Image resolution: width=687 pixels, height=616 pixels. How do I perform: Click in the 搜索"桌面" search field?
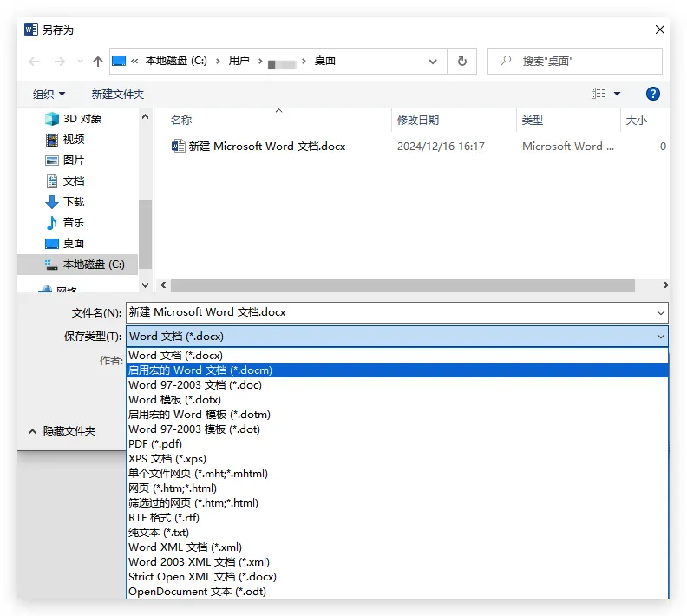click(575, 62)
